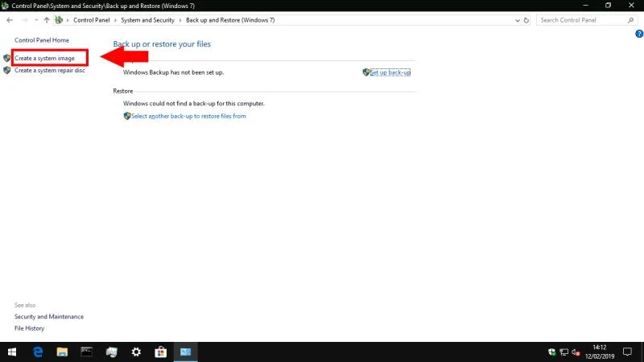Open the recent locations dropdown arrow
The height and width of the screenshot is (362, 644).
pos(36,20)
